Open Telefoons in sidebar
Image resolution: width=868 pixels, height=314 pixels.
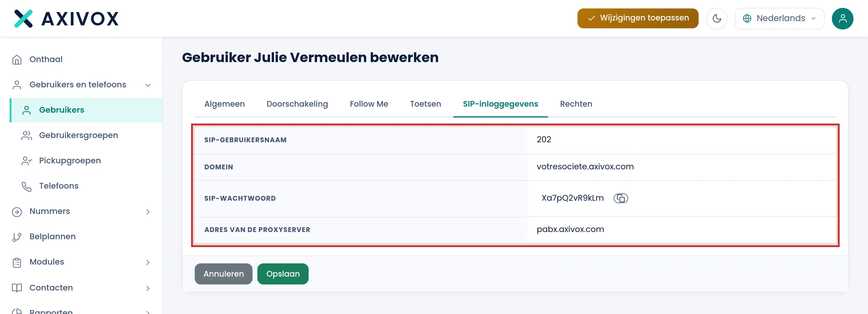coord(59,186)
